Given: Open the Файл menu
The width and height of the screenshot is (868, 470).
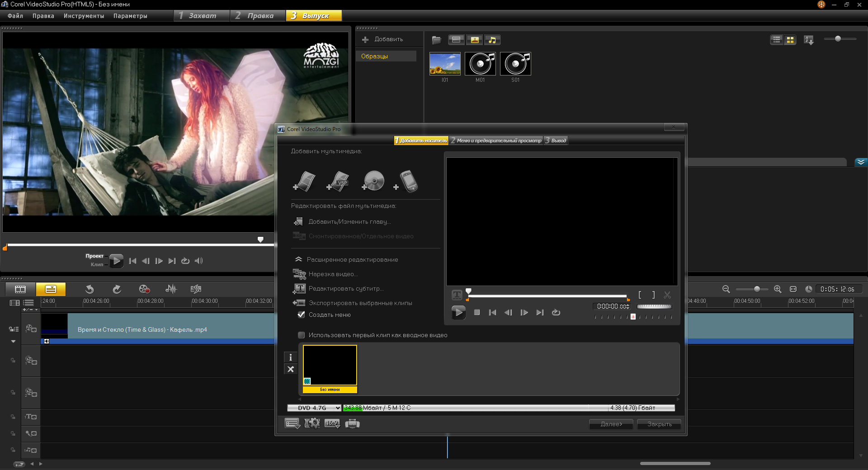Looking at the screenshot, I should (x=15, y=16).
